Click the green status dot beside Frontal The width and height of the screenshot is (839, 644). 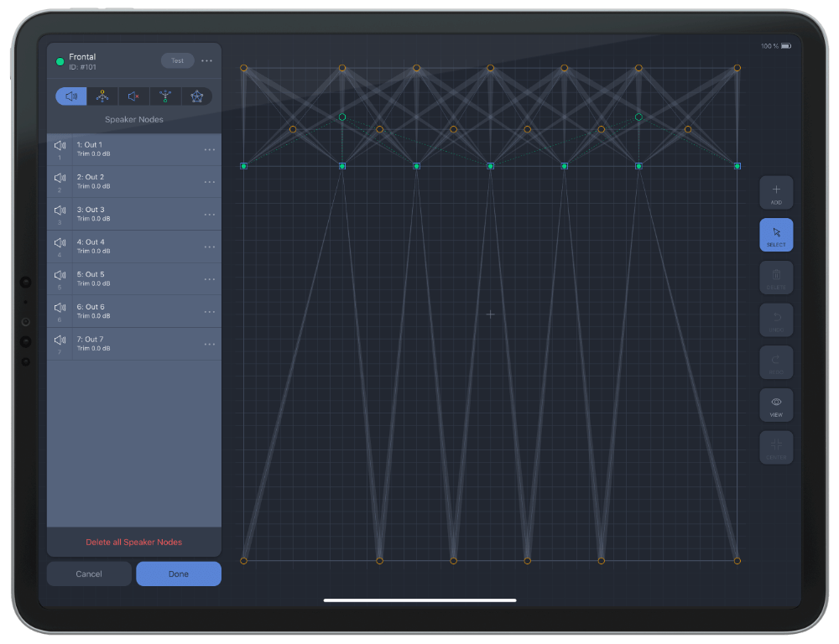(60, 61)
